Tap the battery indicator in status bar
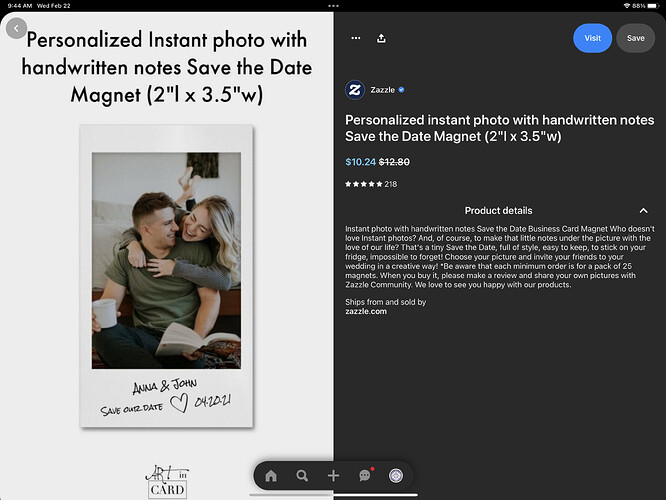 653,6
